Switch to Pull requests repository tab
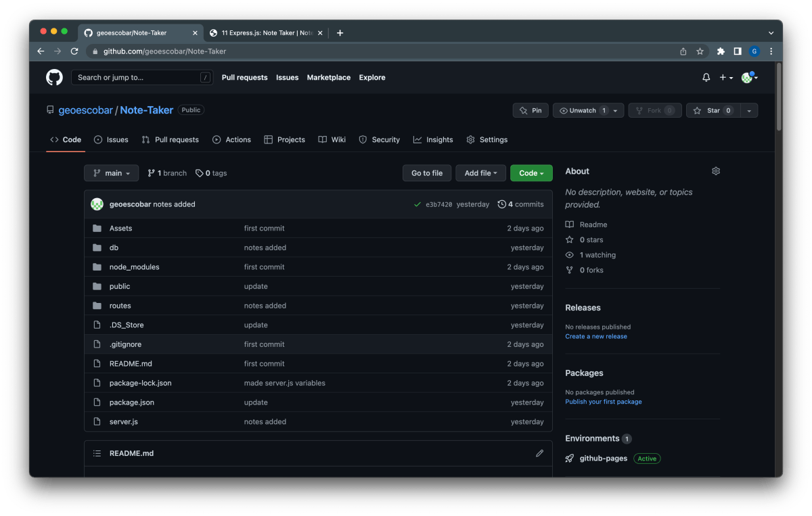 [x=170, y=139]
